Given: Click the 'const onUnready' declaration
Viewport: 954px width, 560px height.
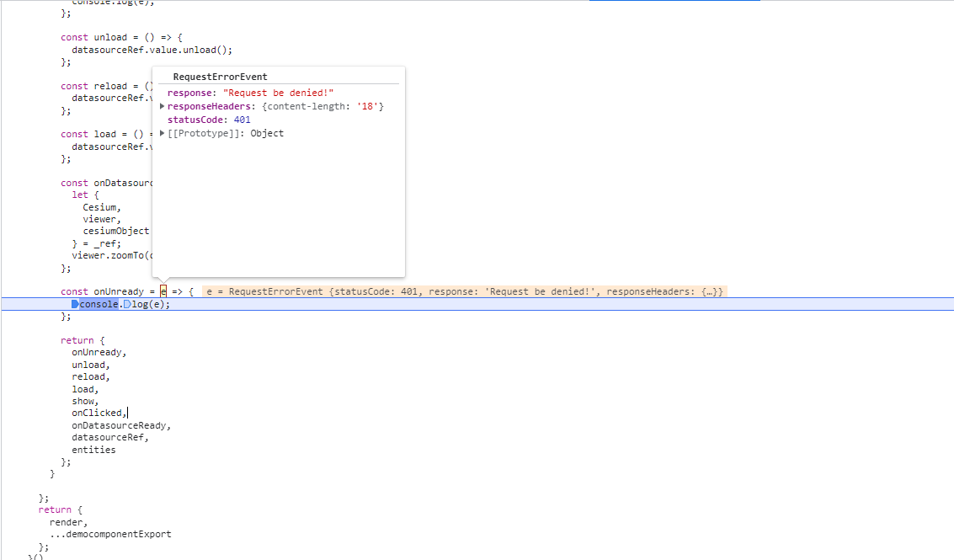Looking at the screenshot, I should [x=102, y=291].
